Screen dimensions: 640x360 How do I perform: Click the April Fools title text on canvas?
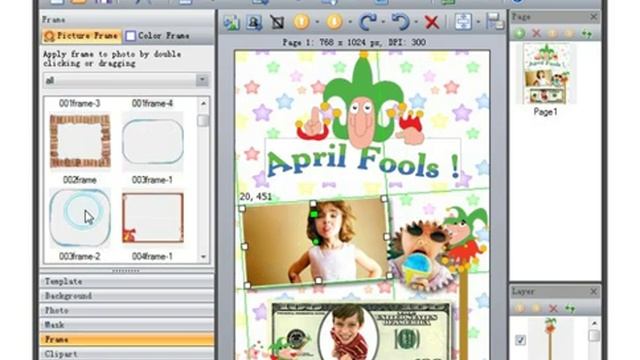pyautogui.click(x=363, y=162)
